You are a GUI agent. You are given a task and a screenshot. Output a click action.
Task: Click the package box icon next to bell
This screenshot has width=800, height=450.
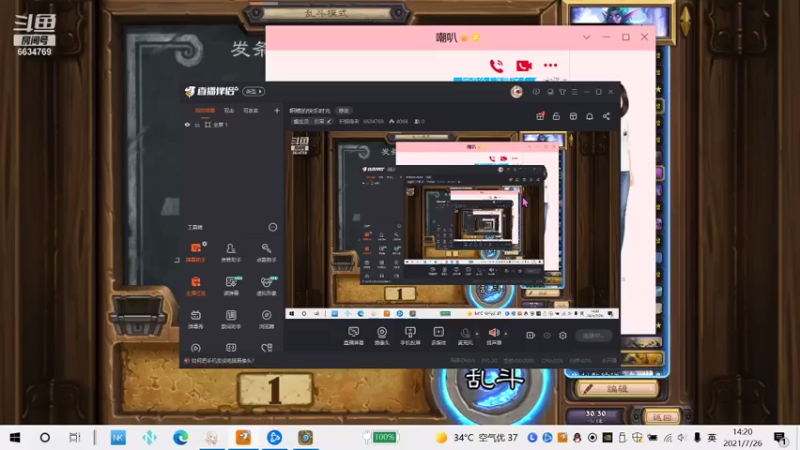573,116
